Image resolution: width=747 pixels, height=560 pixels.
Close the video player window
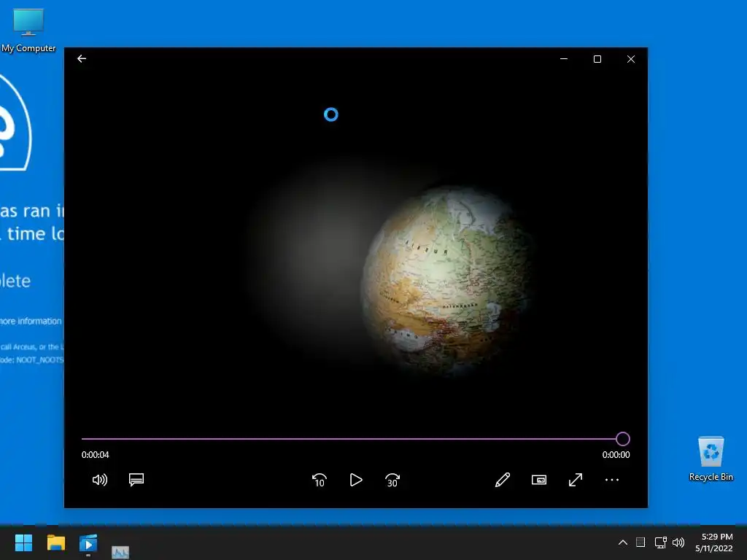pos(631,59)
